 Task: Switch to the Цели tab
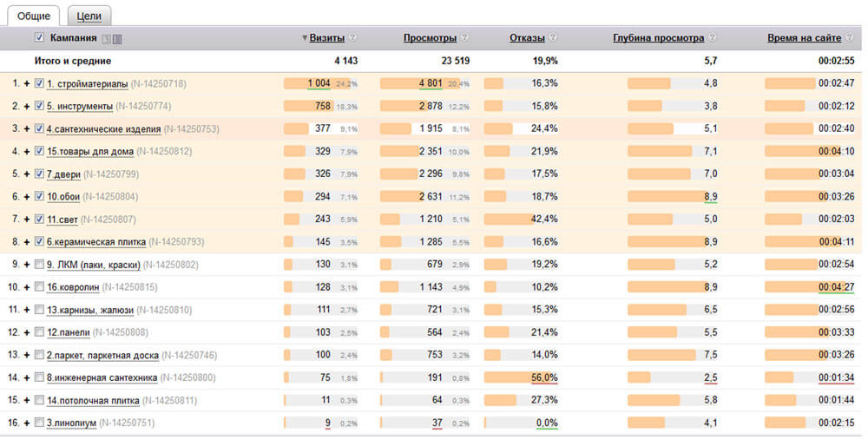click(x=89, y=15)
